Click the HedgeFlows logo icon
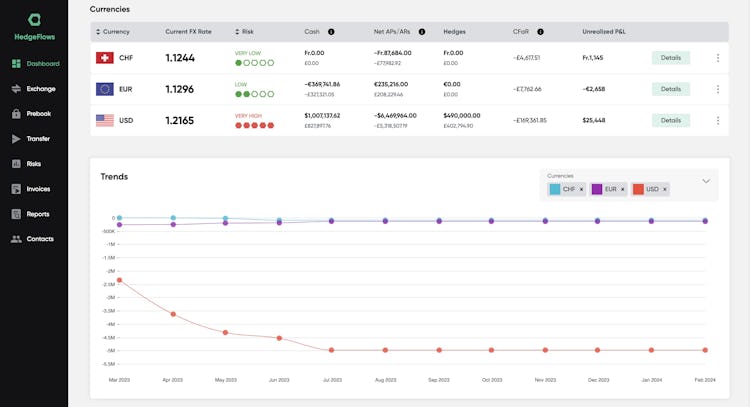Viewport: 750px width, 407px height. point(34,20)
